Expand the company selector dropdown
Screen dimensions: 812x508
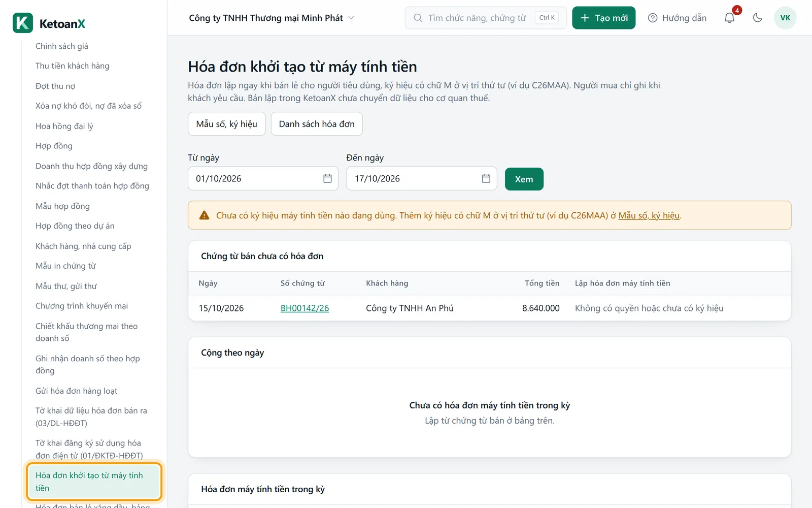[x=272, y=18]
